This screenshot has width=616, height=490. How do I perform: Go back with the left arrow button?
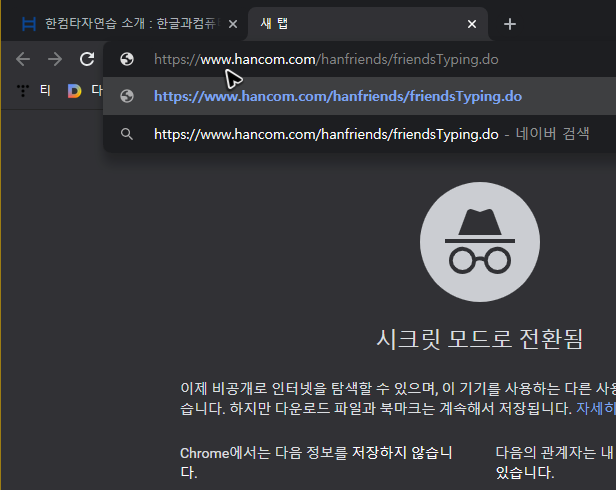(x=23, y=59)
